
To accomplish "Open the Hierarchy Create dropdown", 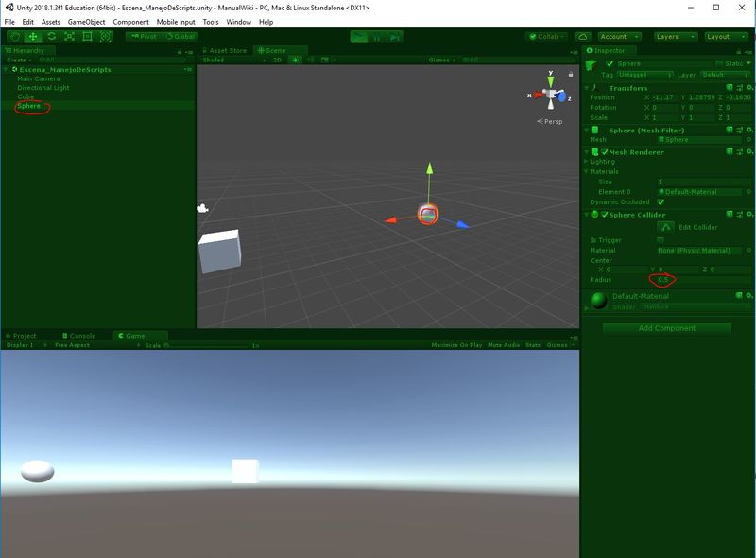I will pos(19,60).
